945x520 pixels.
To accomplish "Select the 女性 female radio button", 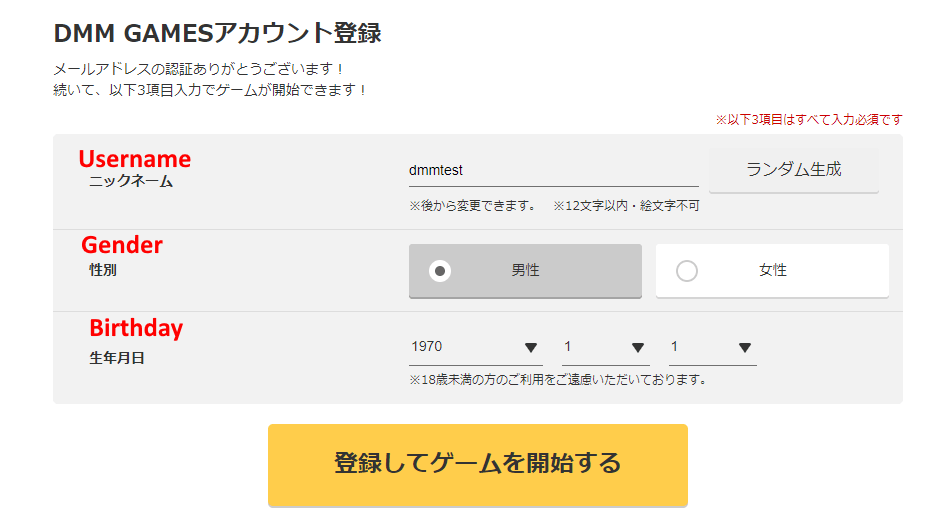I will click(687, 271).
